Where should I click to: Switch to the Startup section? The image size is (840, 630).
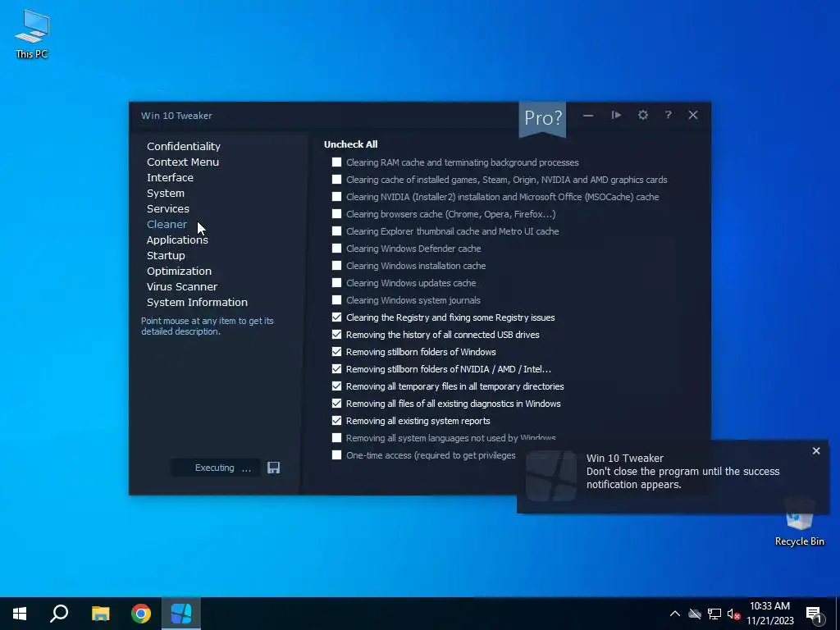point(166,256)
